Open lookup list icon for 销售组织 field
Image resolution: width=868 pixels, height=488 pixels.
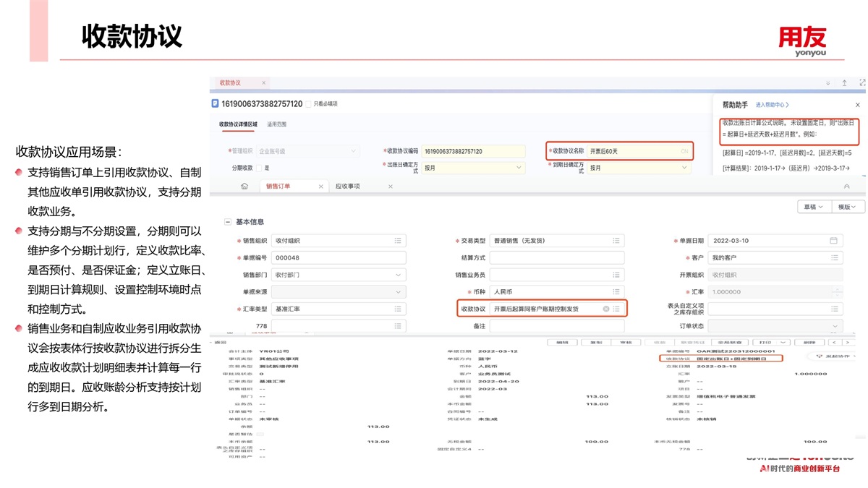tap(398, 241)
